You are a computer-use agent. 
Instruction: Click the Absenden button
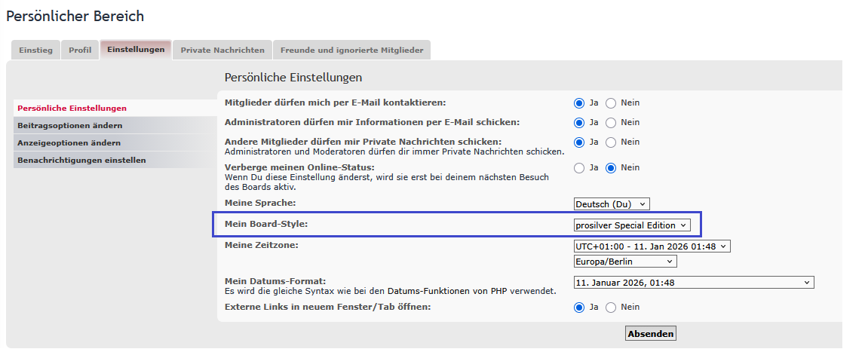click(x=651, y=334)
